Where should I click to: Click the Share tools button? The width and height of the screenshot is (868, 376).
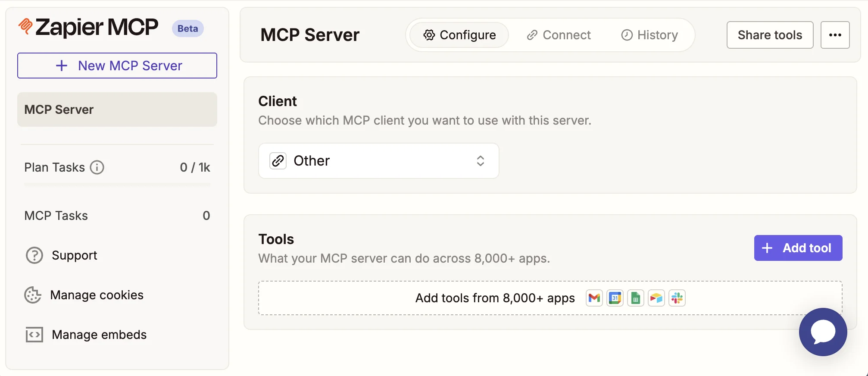(x=770, y=35)
